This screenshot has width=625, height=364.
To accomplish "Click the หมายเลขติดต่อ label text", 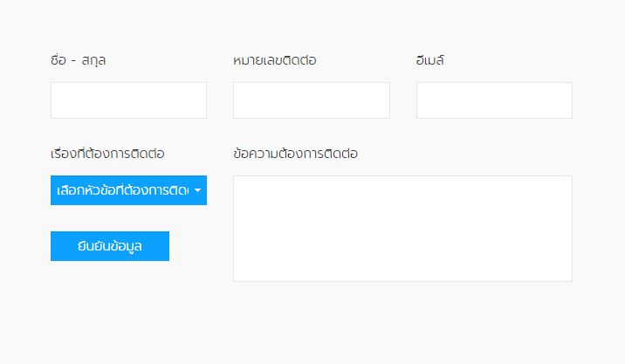I will coord(275,61).
